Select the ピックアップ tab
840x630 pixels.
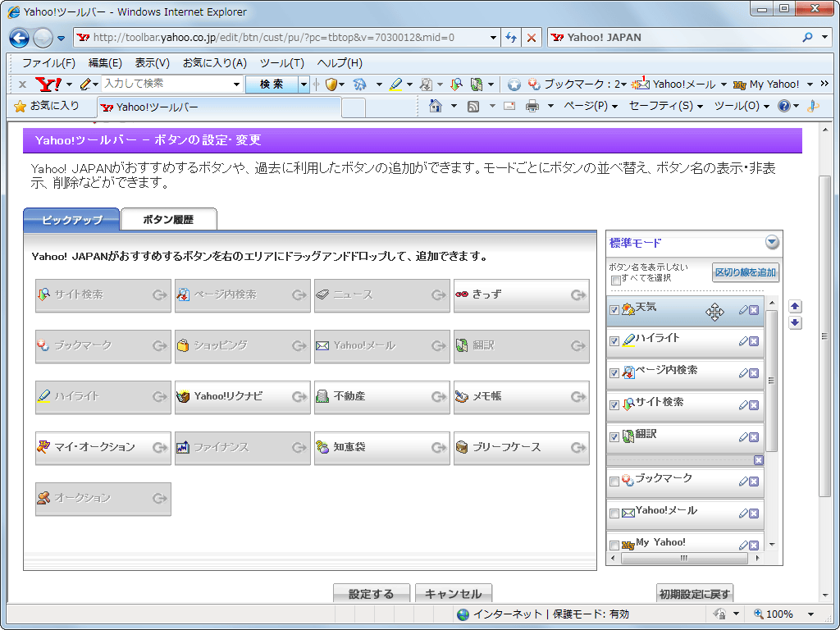[72, 220]
